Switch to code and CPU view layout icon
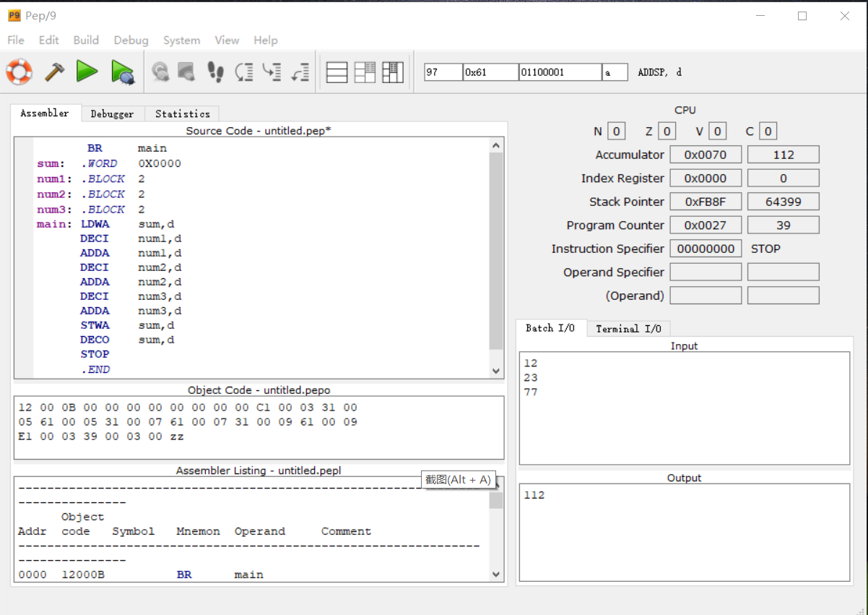The height and width of the screenshot is (615, 868). point(365,72)
